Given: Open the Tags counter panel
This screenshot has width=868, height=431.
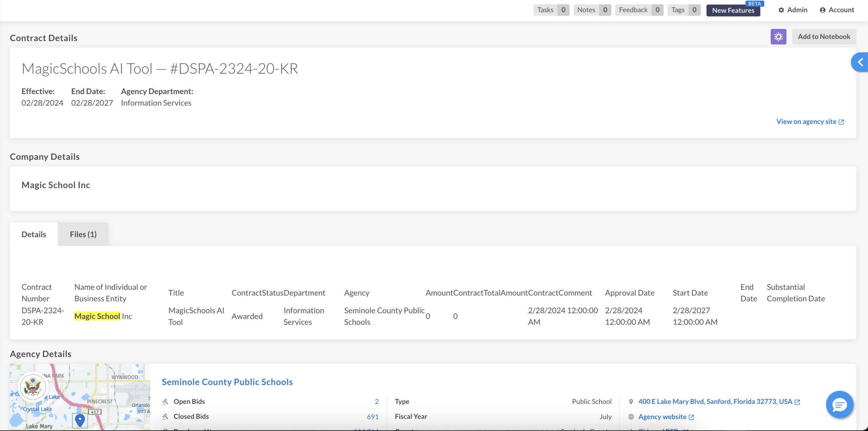Looking at the screenshot, I should (x=684, y=10).
